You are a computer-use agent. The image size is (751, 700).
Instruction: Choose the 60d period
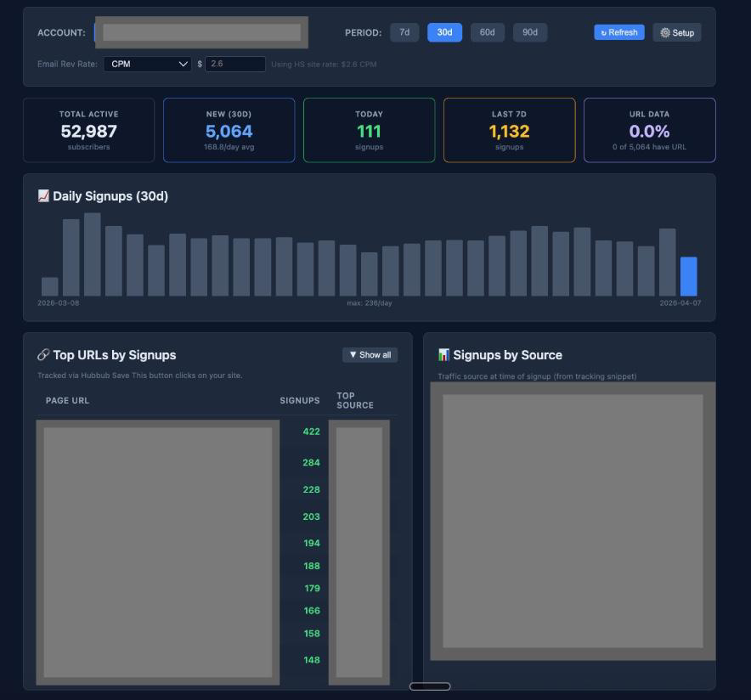click(487, 32)
